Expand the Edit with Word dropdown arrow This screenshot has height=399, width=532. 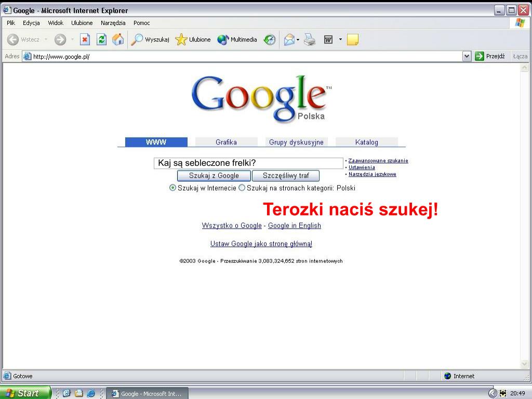click(340, 39)
